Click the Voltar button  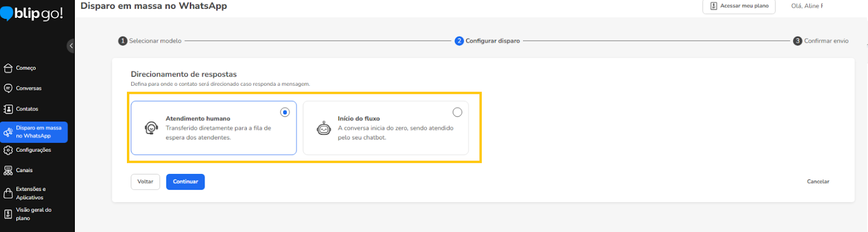point(145,182)
